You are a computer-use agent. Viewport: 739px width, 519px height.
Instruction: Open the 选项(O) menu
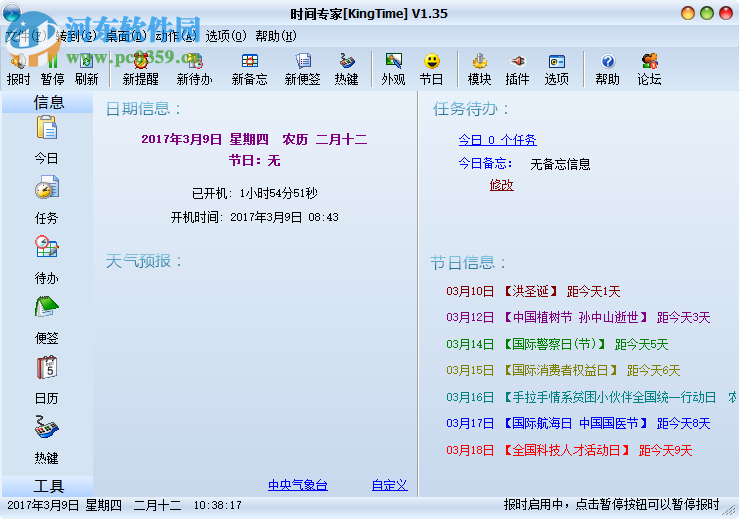[226, 36]
